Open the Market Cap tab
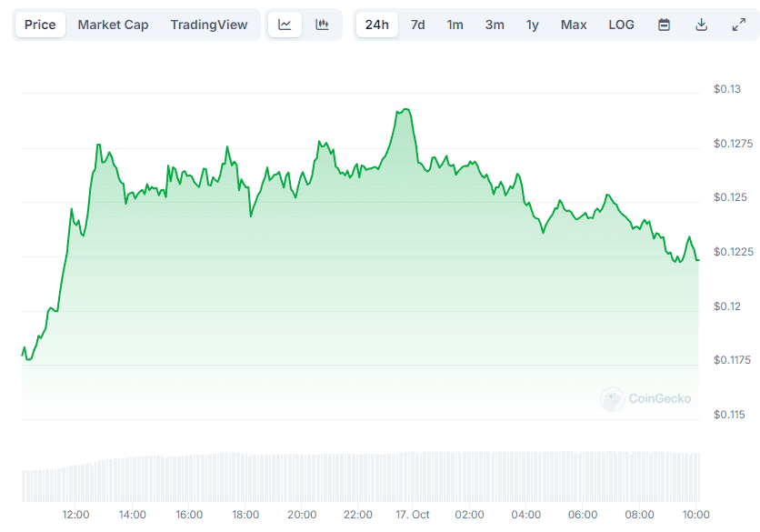Viewport: 760px width, 532px height. click(x=113, y=25)
